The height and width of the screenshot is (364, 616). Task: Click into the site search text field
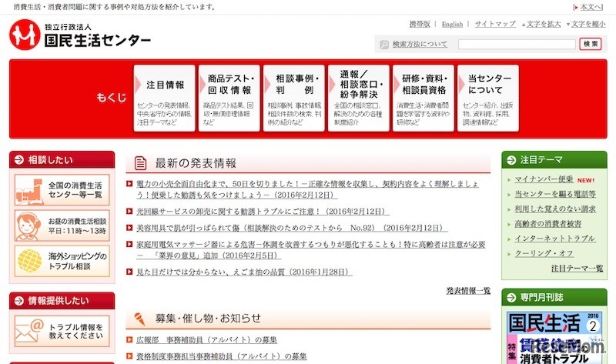tap(517, 45)
